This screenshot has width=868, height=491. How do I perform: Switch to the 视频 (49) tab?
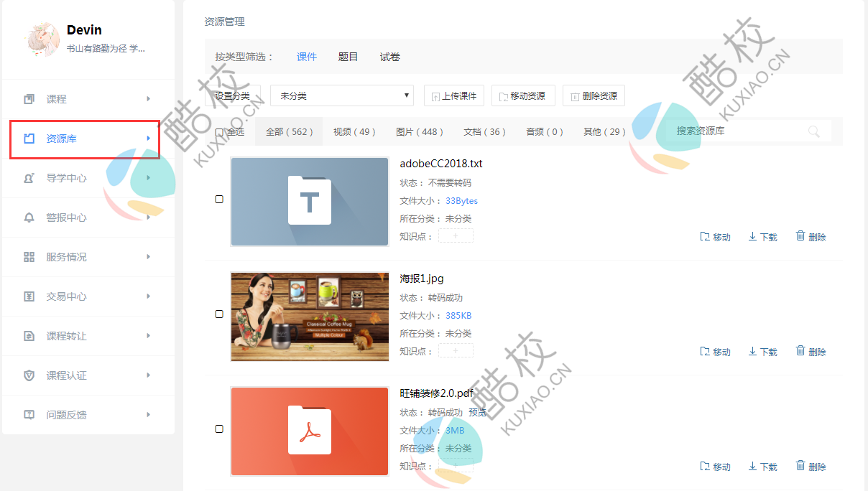[354, 132]
